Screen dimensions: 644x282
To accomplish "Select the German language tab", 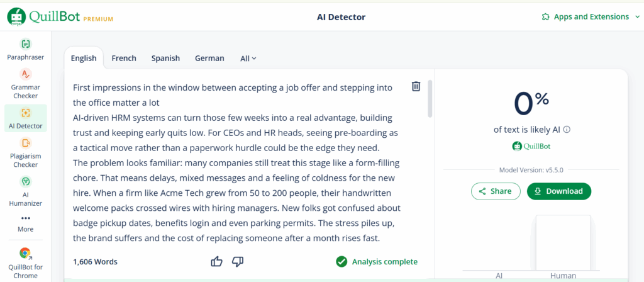I will point(209,59).
